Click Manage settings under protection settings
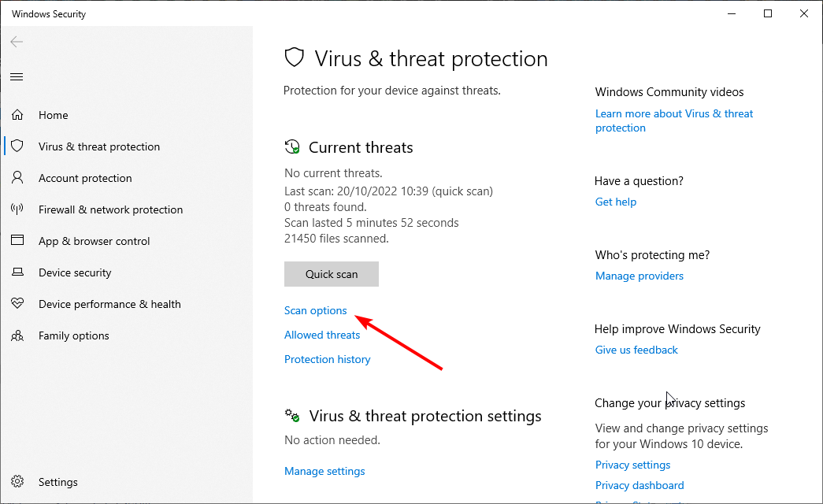The width and height of the screenshot is (823, 504). tap(324, 471)
